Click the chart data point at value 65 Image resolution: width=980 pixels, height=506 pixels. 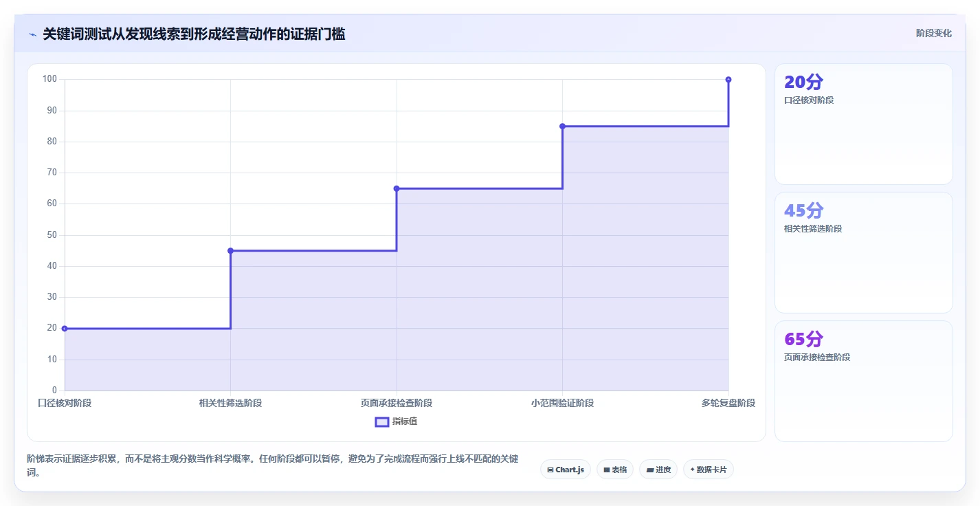click(x=397, y=188)
